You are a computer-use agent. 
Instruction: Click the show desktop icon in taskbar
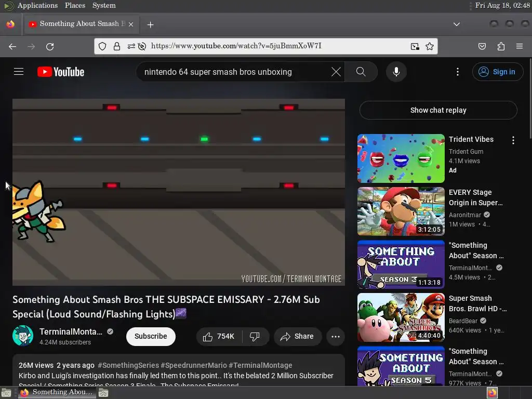(x=6, y=393)
